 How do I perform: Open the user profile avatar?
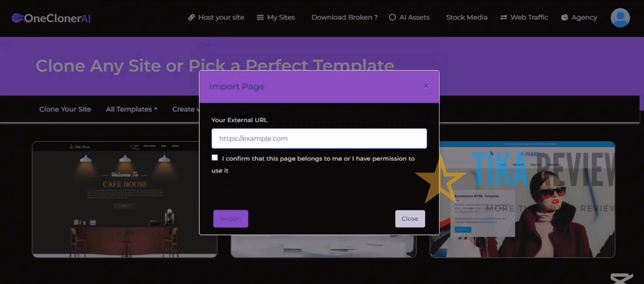[620, 18]
